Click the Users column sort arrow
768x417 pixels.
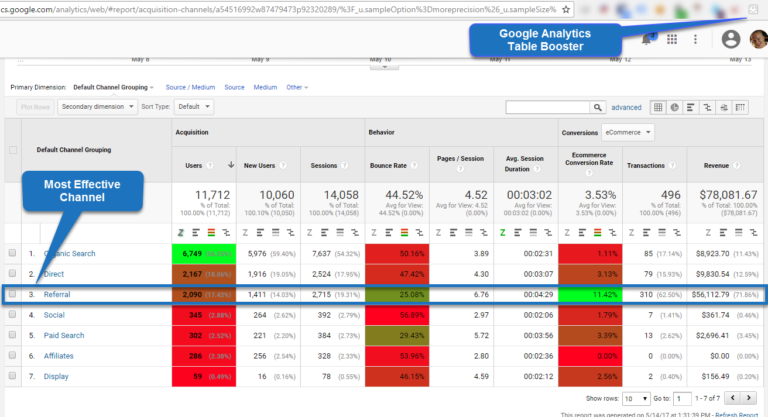click(231, 165)
